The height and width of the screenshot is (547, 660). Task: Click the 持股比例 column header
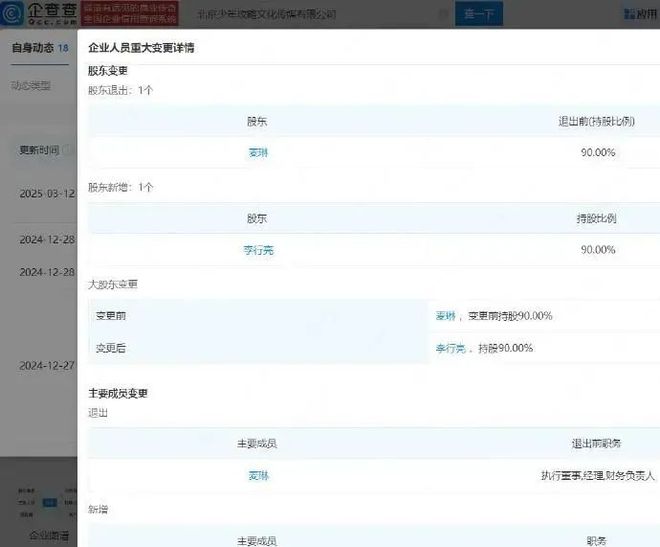596,218
